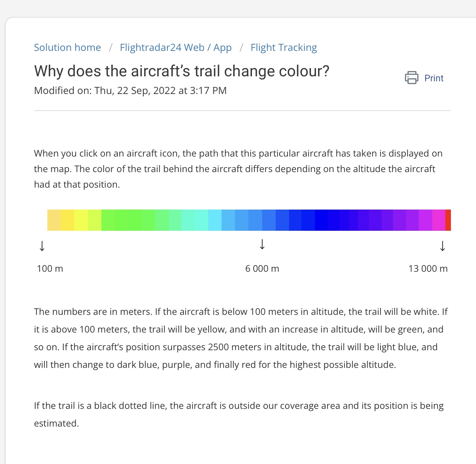Click the pure dark blue scale section
Viewport: 476px width, 464px height.
point(322,220)
